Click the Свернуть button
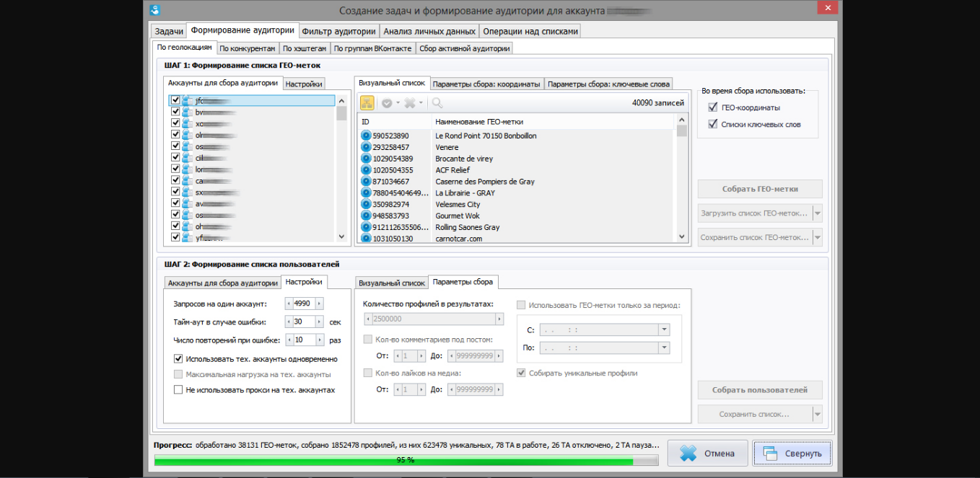The height and width of the screenshot is (478, 980). (x=792, y=453)
